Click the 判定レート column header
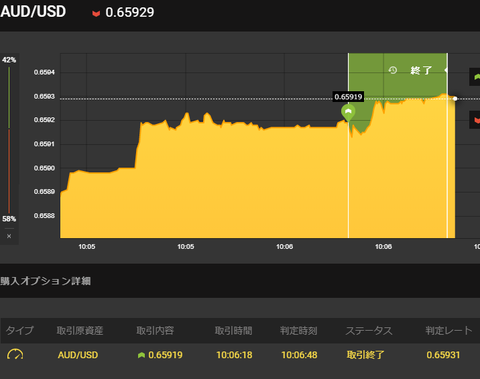 [449, 331]
